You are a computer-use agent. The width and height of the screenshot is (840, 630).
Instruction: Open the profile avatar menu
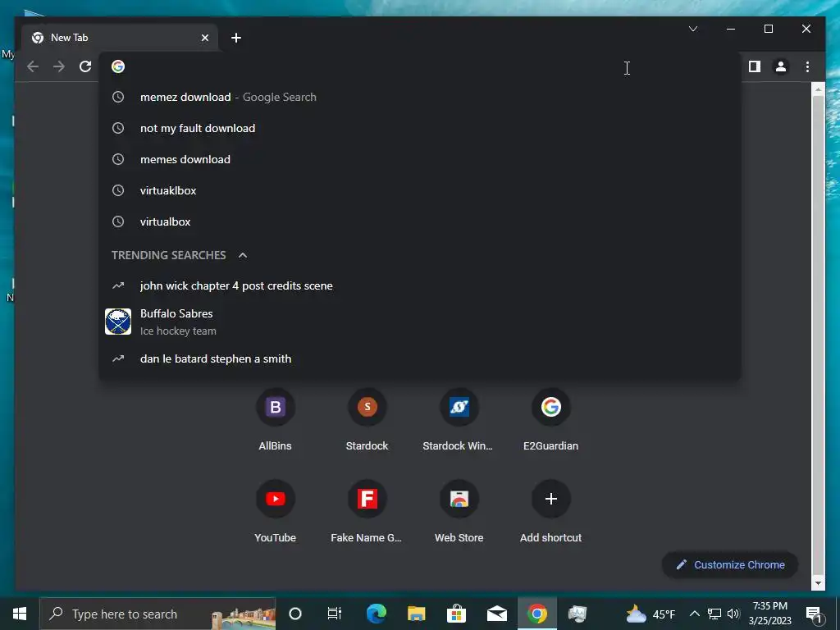click(x=781, y=66)
